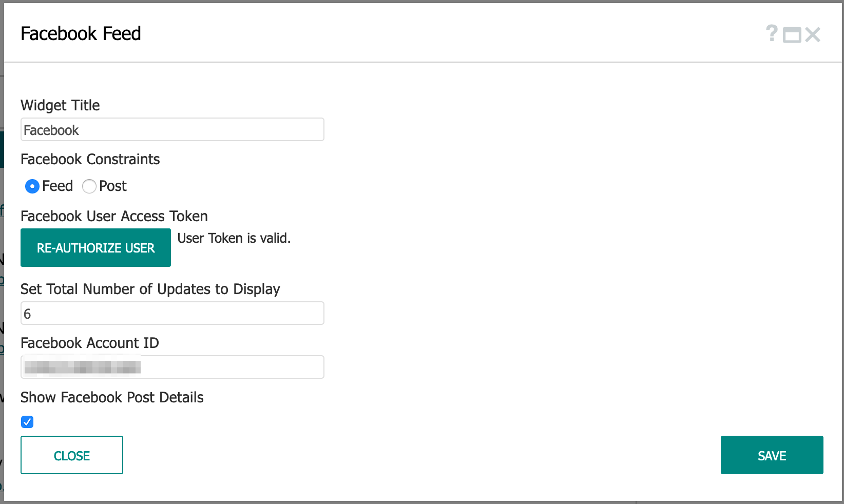Click the "Facebook Constraints" label
The image size is (844, 504).
pyautogui.click(x=90, y=159)
